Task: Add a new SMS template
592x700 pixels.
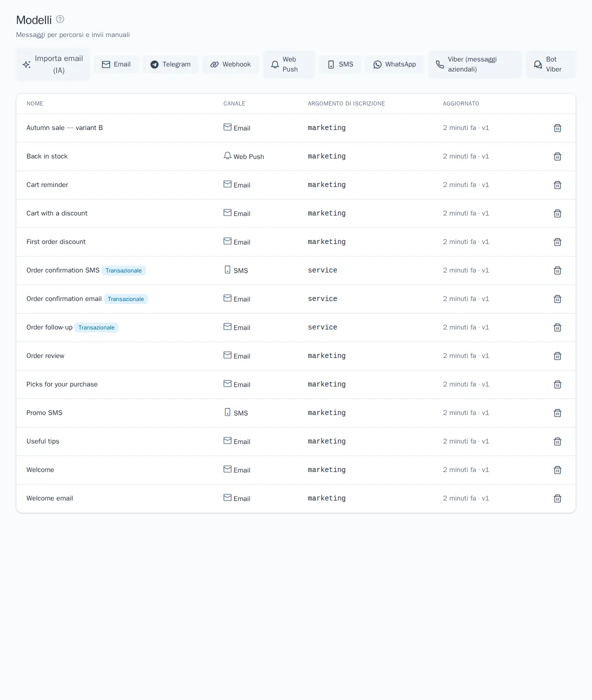Action: (x=340, y=64)
